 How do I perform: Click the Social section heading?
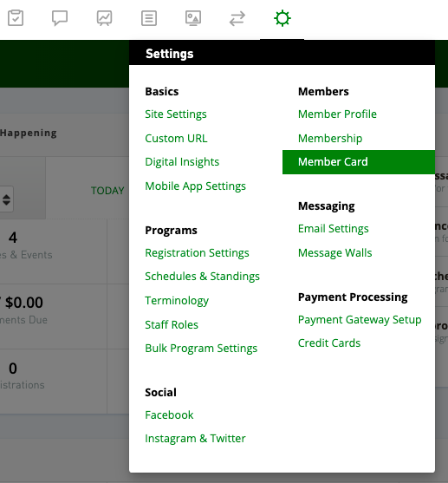160,393
